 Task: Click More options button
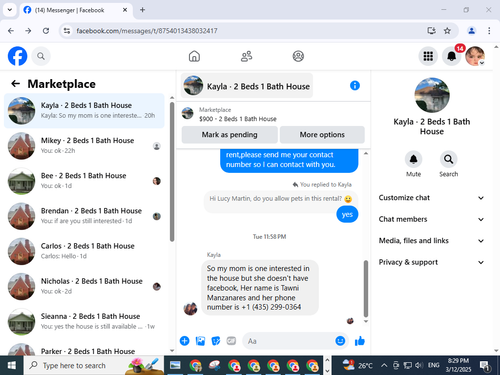coord(322,135)
